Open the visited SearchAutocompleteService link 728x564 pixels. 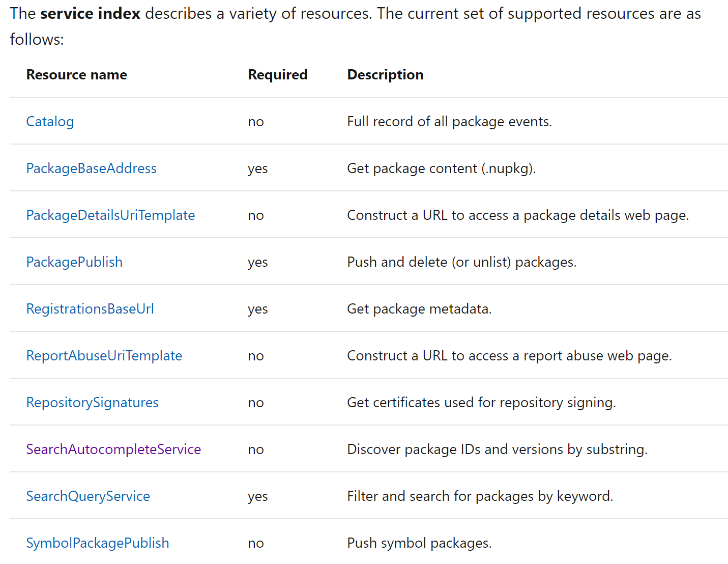point(113,449)
